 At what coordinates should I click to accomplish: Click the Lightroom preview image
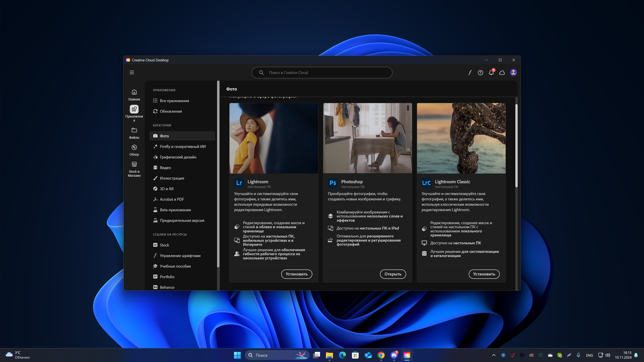274,138
